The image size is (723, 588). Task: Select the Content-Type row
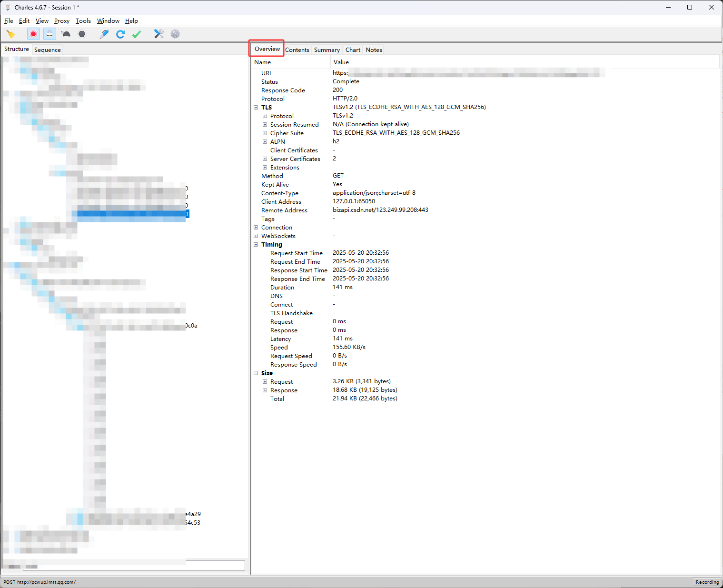point(485,193)
